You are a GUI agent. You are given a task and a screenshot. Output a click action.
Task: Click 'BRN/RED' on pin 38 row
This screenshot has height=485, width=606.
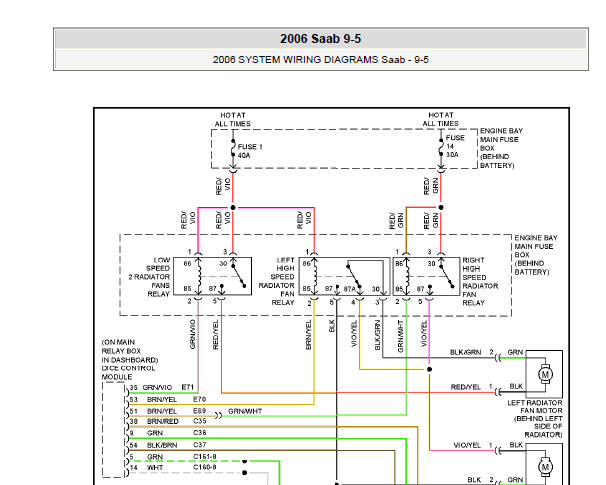point(163,421)
